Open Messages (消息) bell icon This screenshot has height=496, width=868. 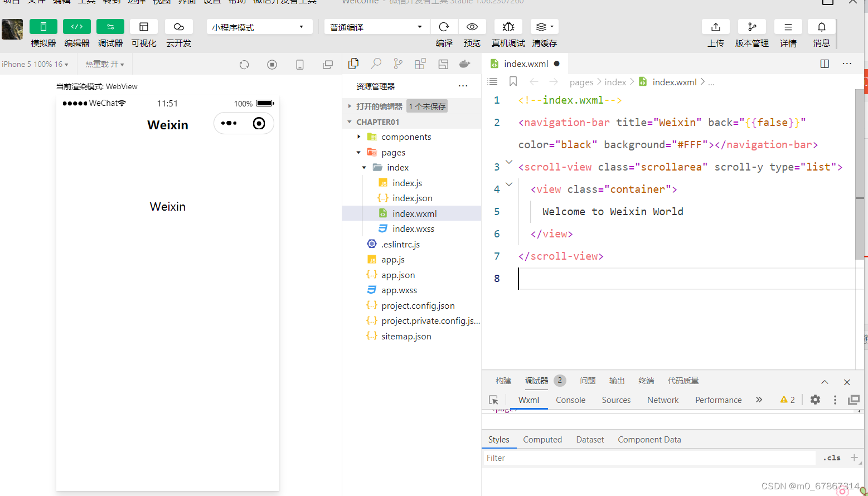tap(822, 27)
